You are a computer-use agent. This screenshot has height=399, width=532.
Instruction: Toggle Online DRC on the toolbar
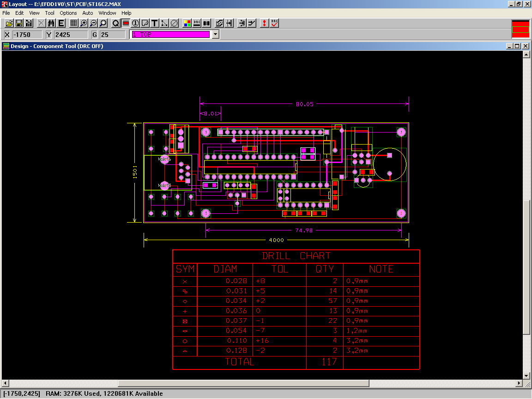click(x=197, y=23)
